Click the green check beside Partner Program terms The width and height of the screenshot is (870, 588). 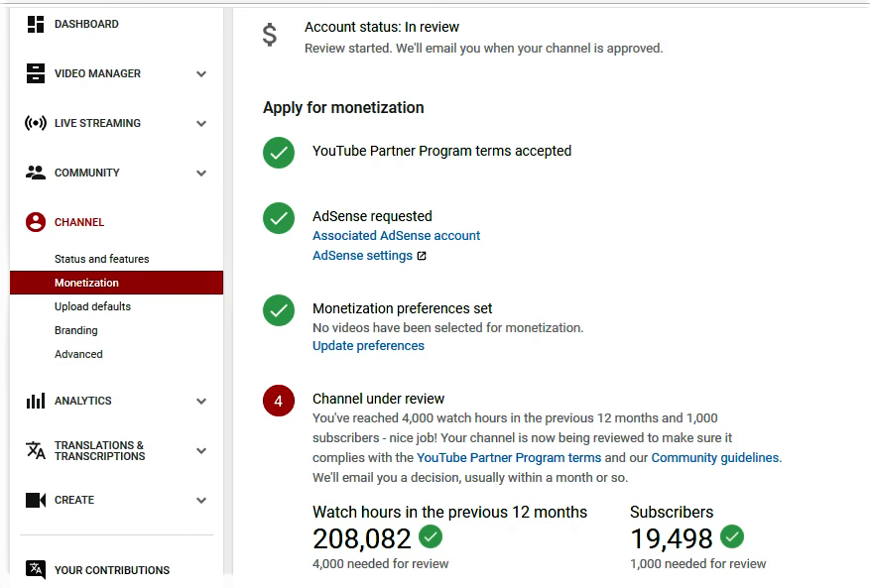click(x=279, y=153)
